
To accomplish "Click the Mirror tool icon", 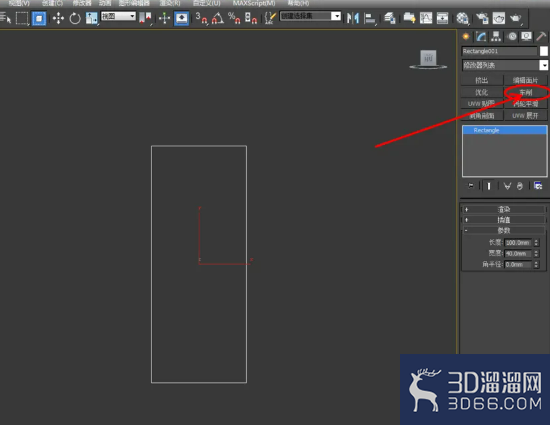I will click(353, 18).
